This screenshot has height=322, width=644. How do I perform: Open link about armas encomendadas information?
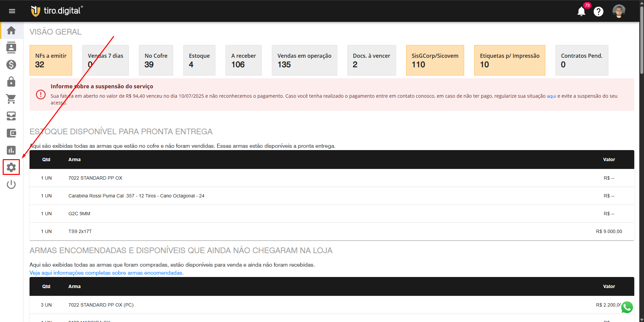106,273
